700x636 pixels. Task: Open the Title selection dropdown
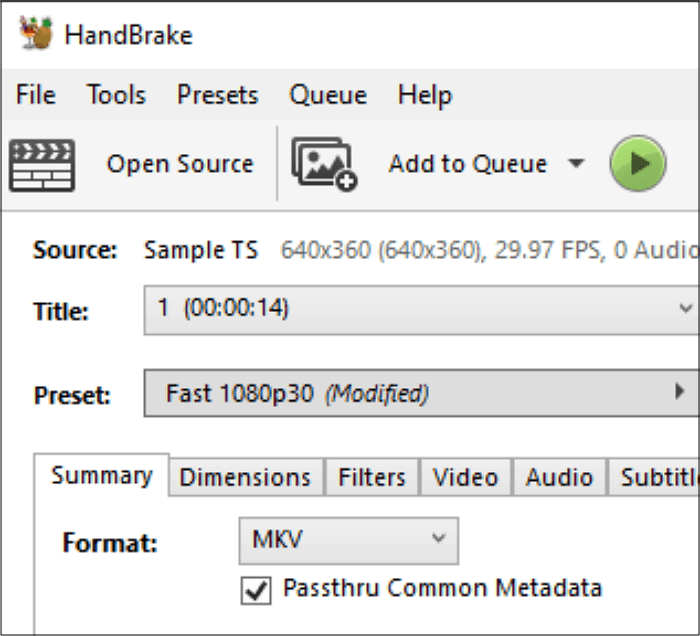(420, 309)
